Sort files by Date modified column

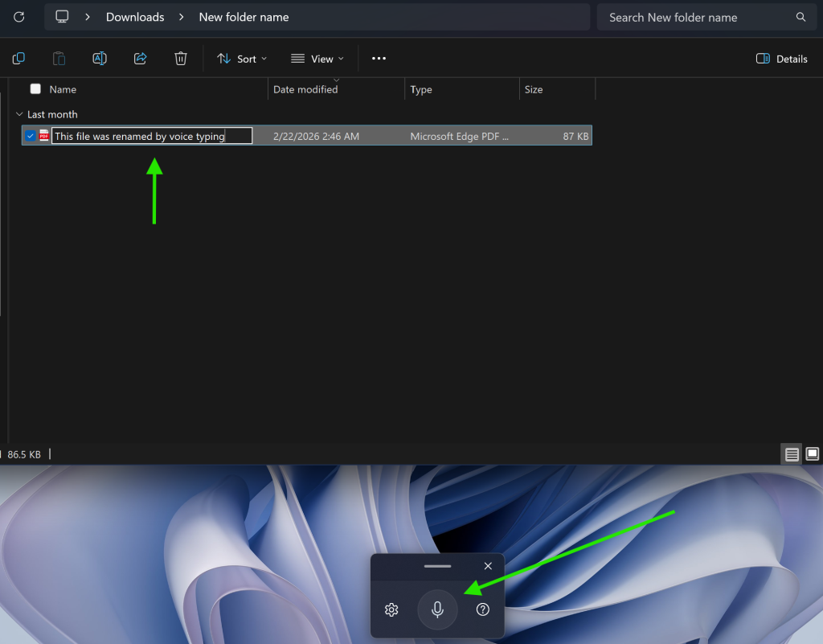tap(305, 89)
